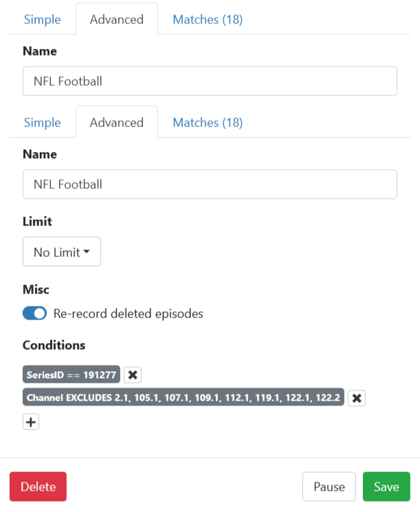Toggle the Re-record deleted episodes switch
This screenshot has width=420, height=512.
[x=34, y=313]
